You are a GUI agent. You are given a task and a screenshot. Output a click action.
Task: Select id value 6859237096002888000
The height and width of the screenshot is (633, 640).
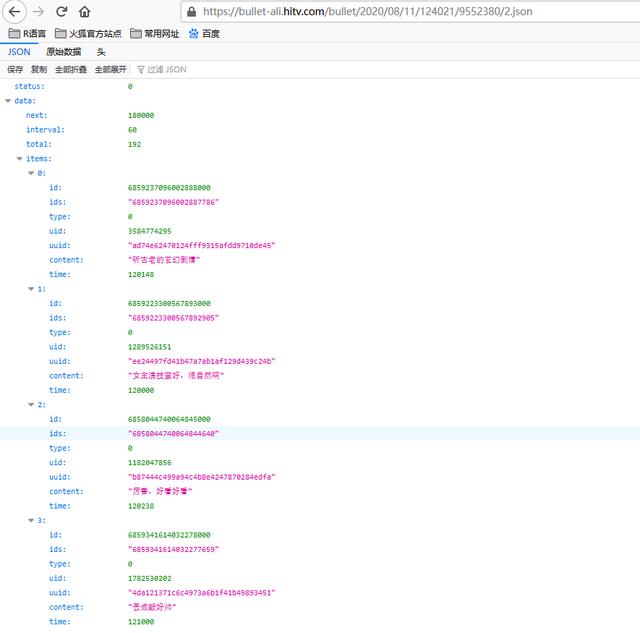coord(169,188)
